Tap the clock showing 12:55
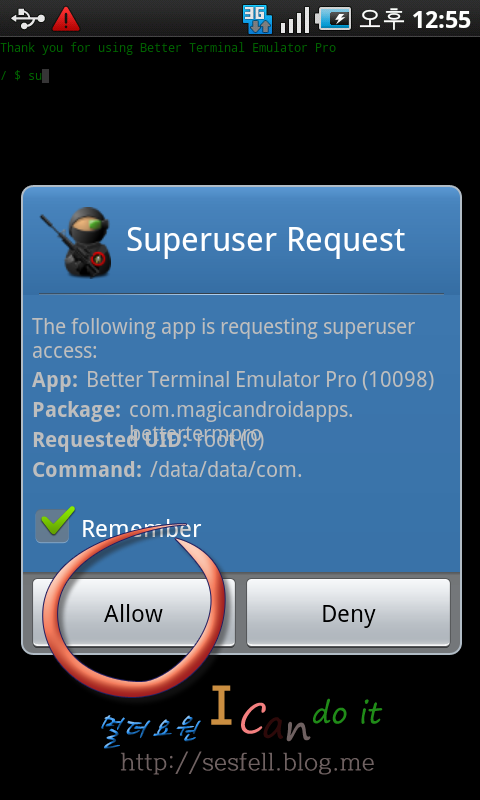480x800 pixels. [441, 19]
